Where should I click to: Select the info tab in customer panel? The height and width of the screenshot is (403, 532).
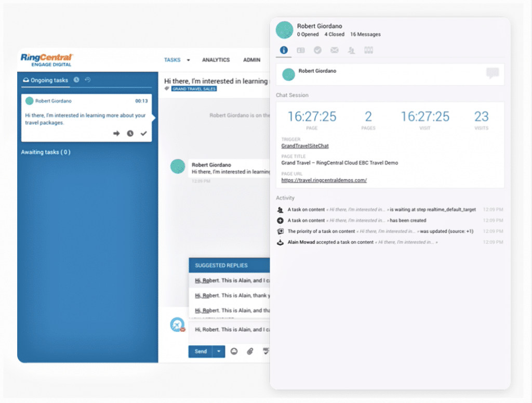[x=284, y=50]
